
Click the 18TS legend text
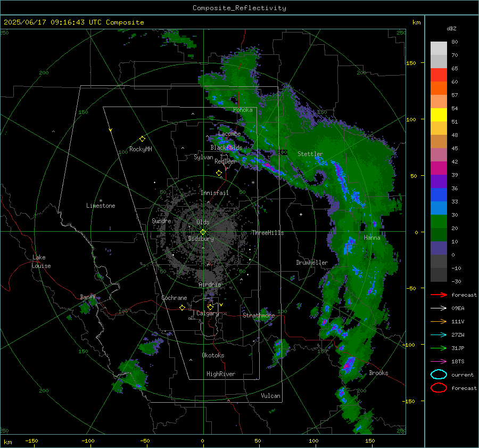pos(458,362)
